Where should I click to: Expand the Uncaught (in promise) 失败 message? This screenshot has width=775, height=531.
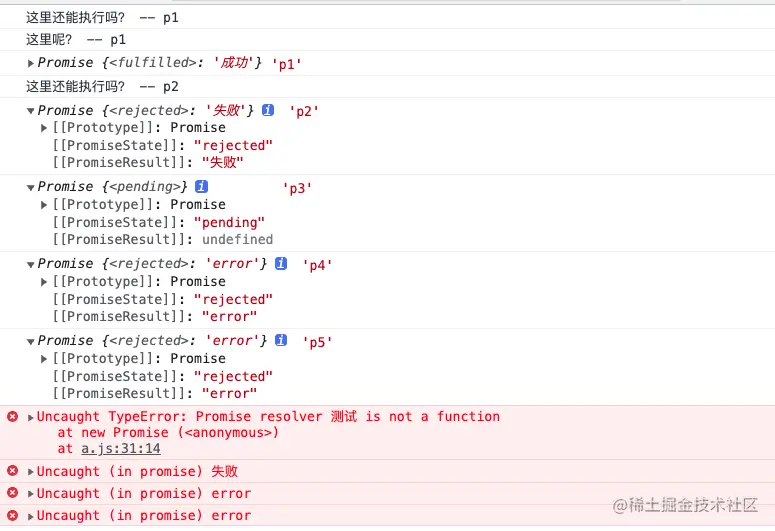point(31,472)
